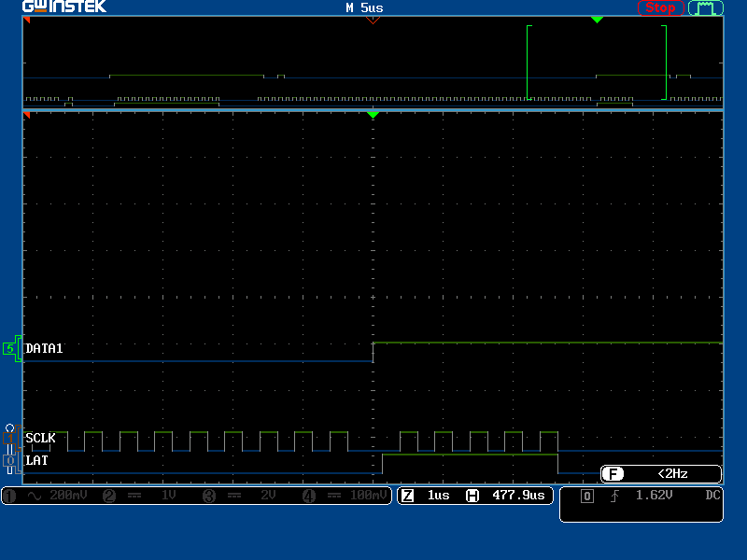Click the channel 2 number icon
Image resolution: width=747 pixels, height=560 pixels.
coord(109,497)
